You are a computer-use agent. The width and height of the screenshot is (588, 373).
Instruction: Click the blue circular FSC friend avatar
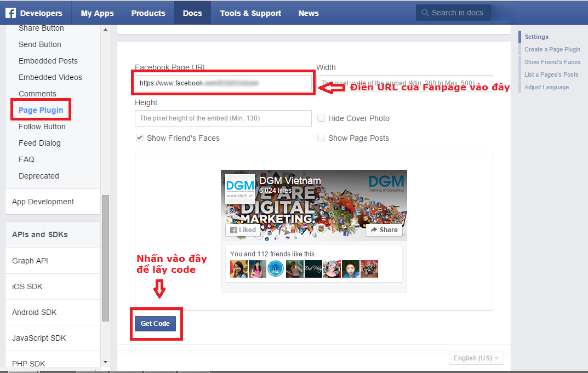tap(276, 269)
